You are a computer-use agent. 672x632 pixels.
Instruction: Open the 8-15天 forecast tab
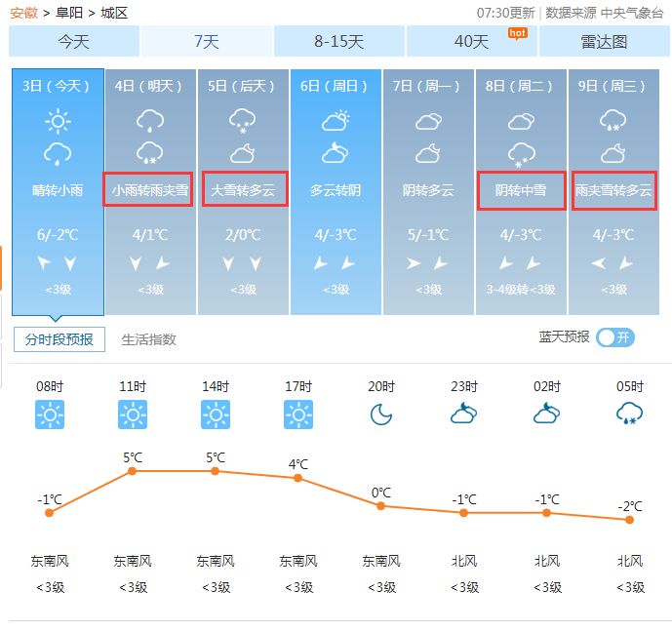(339, 42)
